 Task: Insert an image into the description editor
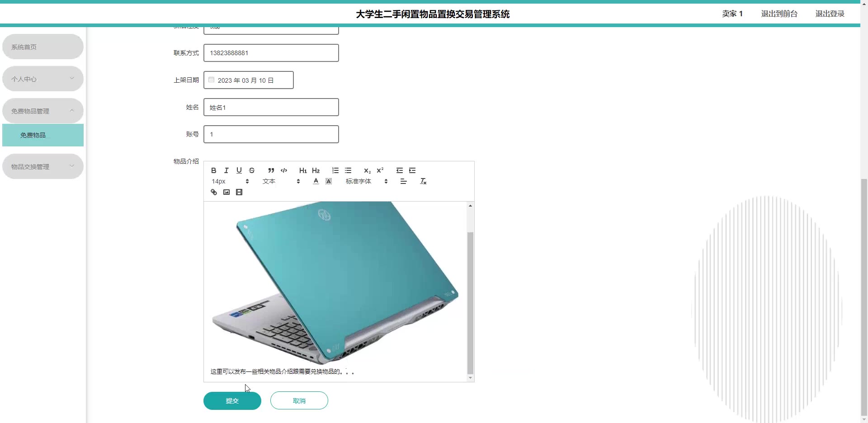(x=226, y=192)
